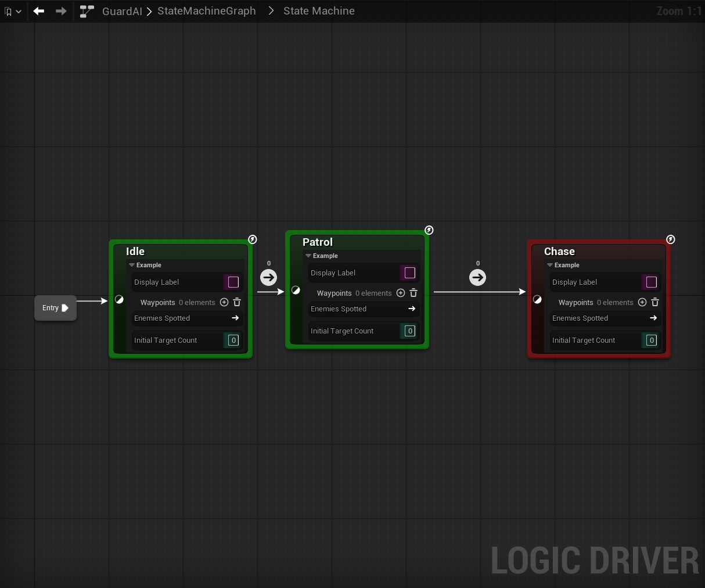This screenshot has width=705, height=588.
Task: Click Initial Target Count label in Patrol
Action: tap(342, 331)
